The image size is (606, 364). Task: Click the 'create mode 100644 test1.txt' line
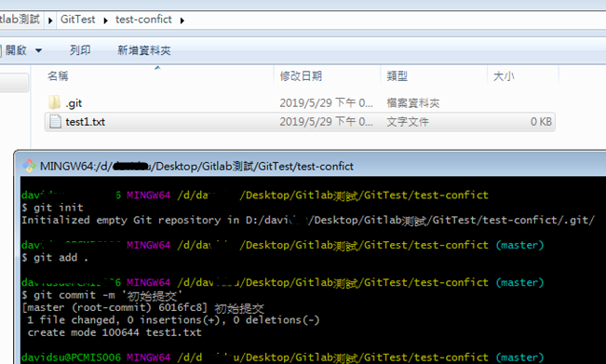pos(114,332)
